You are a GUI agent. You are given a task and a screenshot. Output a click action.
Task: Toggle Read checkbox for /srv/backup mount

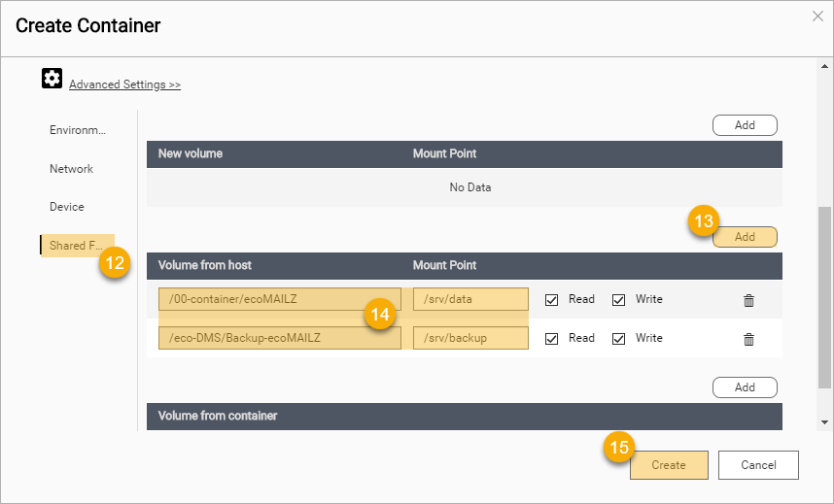tap(551, 339)
